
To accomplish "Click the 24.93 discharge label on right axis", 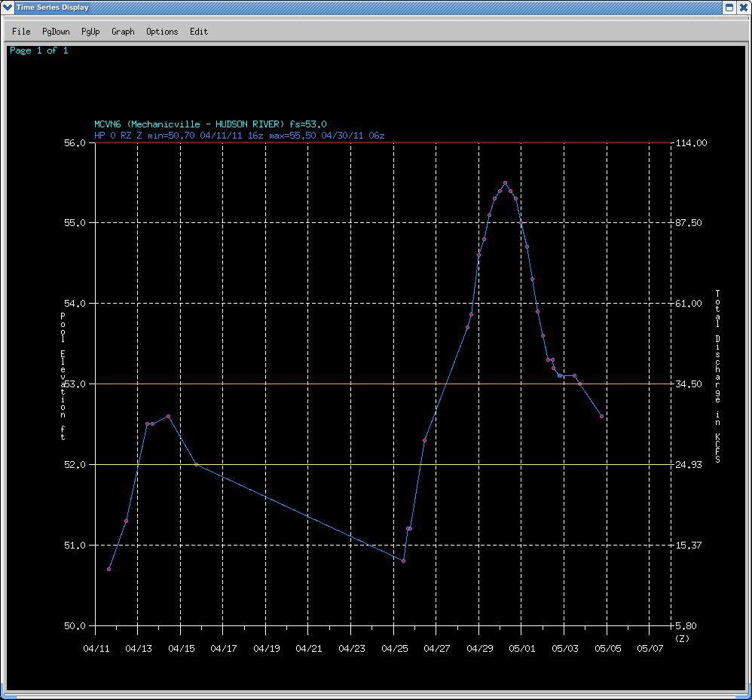I will (689, 465).
